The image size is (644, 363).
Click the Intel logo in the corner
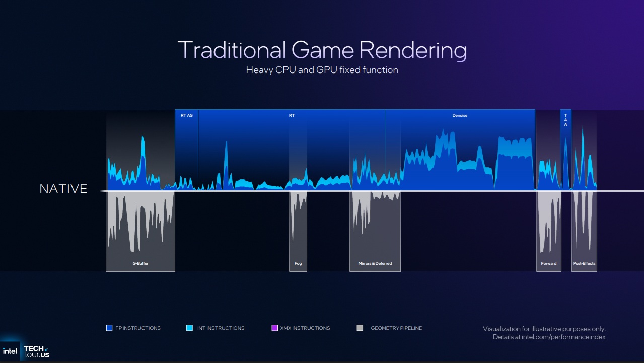(10, 351)
